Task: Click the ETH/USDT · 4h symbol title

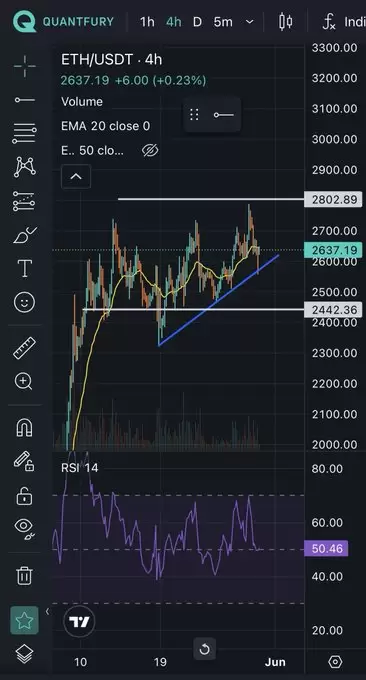Action: point(111,59)
